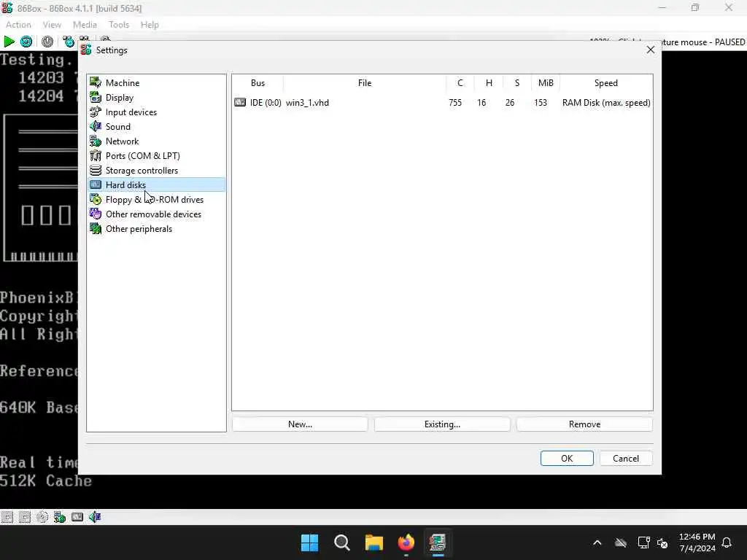
Task: Click the Remove hard disk button
Action: click(584, 424)
